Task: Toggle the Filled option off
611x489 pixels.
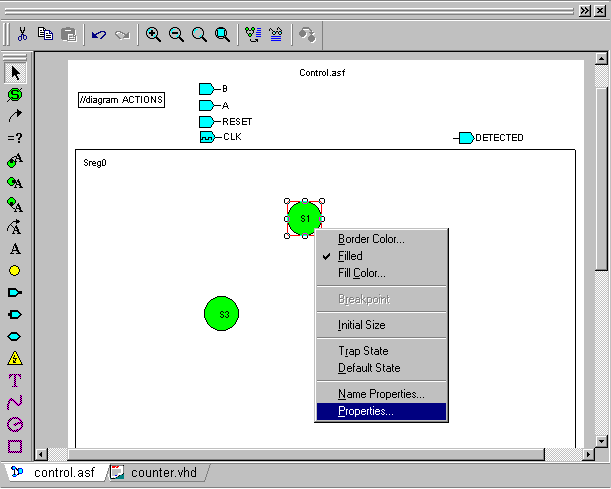Action: click(350, 256)
